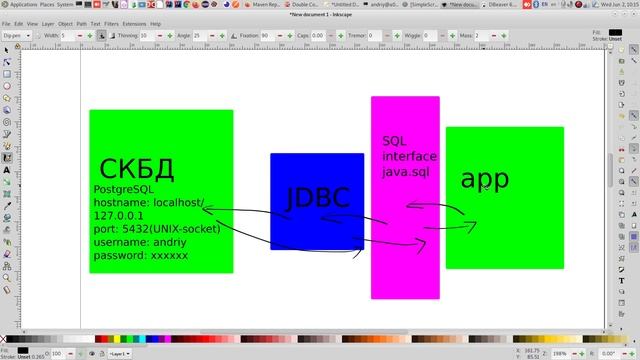Pick the magenta palette swatch
640x360 pixels.
point(168,339)
